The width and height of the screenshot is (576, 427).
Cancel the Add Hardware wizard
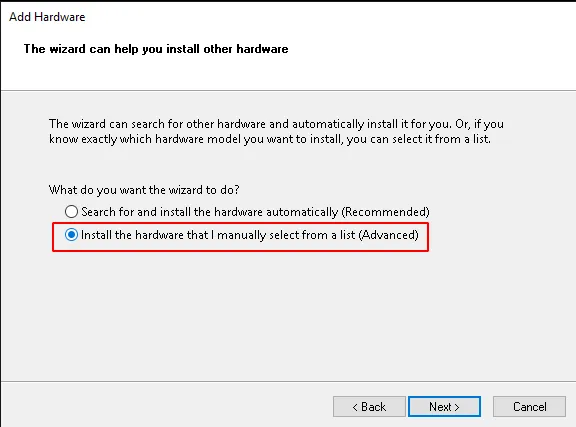(529, 406)
